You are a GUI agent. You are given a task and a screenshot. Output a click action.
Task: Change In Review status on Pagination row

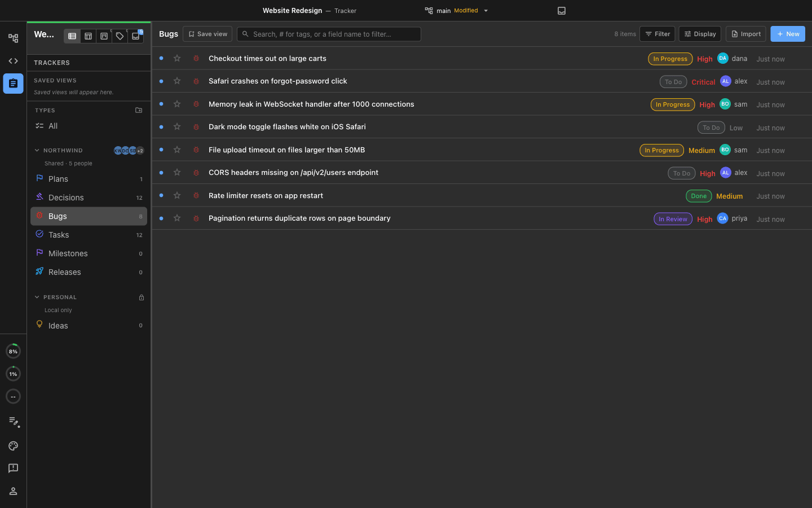click(673, 219)
